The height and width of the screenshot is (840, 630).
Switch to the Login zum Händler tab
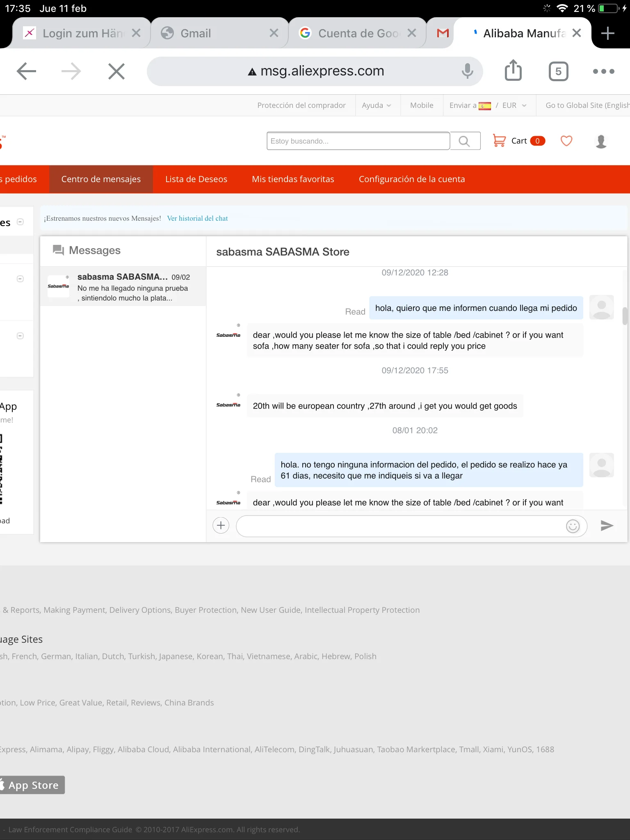point(82,33)
